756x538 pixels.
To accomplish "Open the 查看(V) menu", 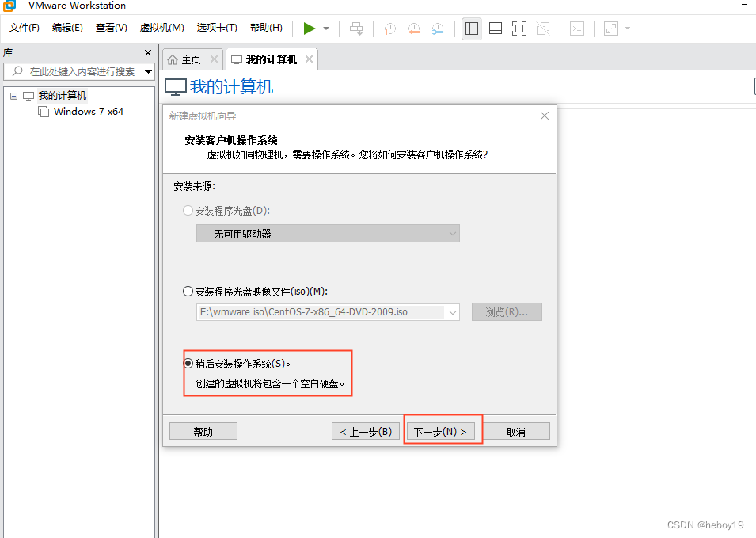I will tap(112, 28).
